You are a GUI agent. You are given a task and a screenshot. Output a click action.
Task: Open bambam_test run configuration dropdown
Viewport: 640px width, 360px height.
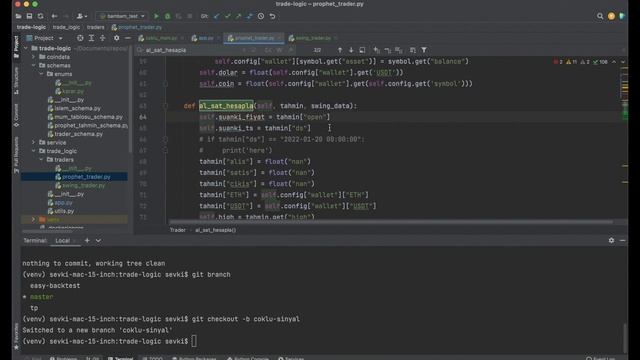122,16
